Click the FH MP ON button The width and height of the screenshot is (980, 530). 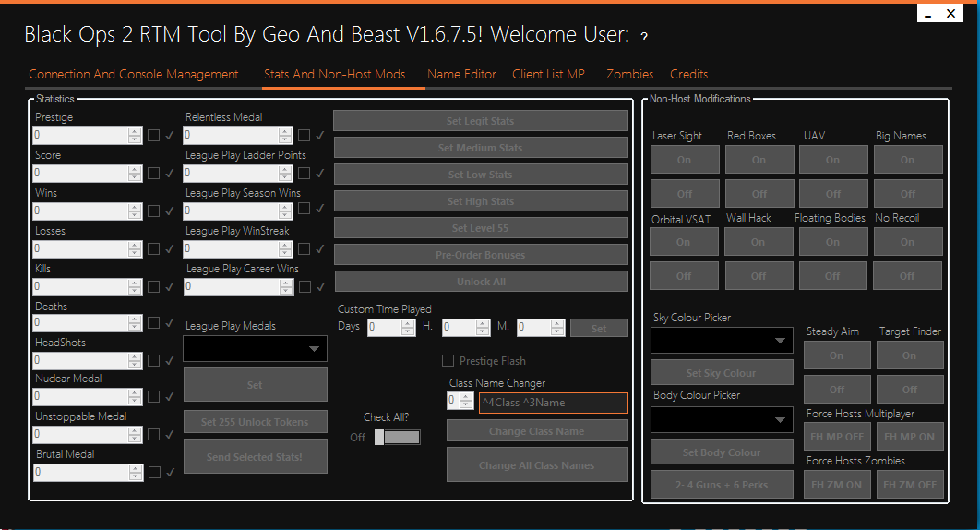[x=910, y=437]
